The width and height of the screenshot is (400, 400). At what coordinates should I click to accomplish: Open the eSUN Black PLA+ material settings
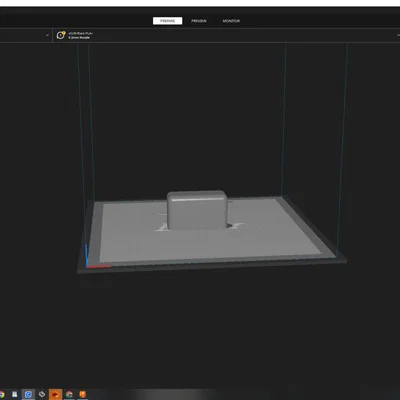pos(80,33)
